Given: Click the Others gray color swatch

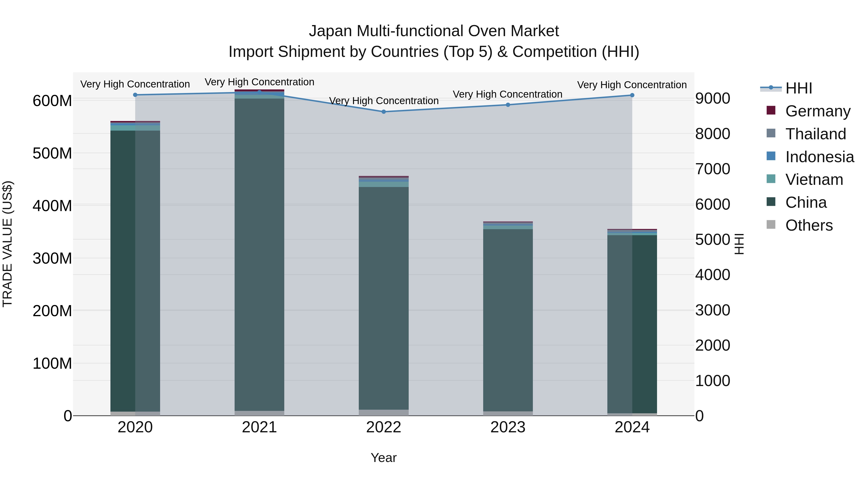Looking at the screenshot, I should 771,224.
